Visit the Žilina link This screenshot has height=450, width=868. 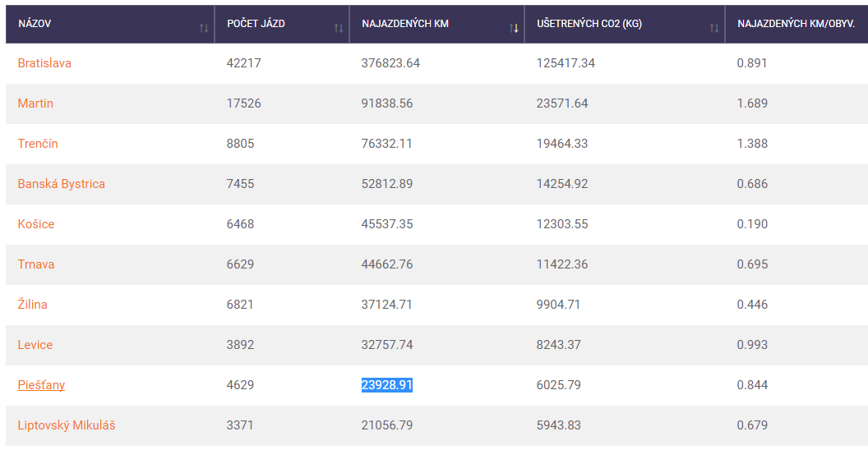[33, 305]
